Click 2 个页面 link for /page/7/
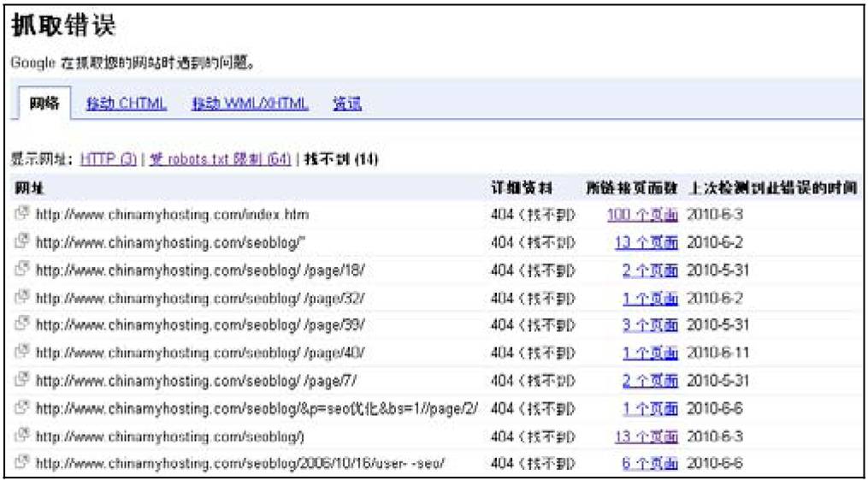 tap(650, 381)
